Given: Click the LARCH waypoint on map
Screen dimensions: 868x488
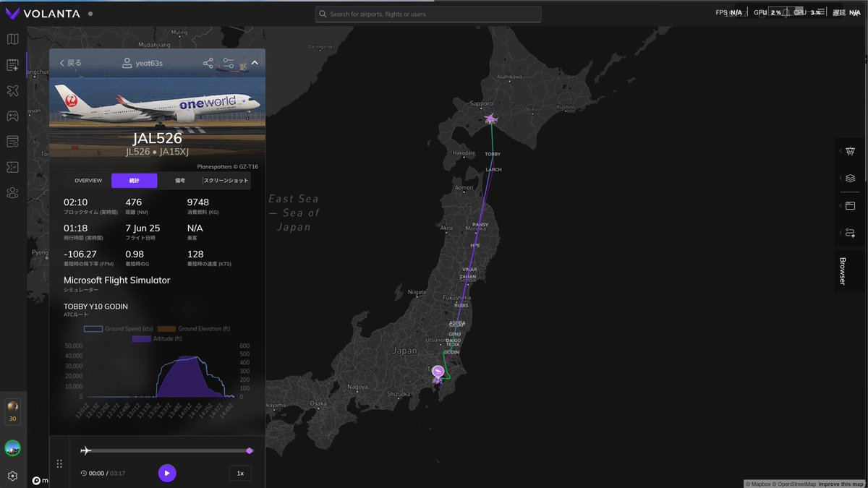Looking at the screenshot, I should [493, 170].
